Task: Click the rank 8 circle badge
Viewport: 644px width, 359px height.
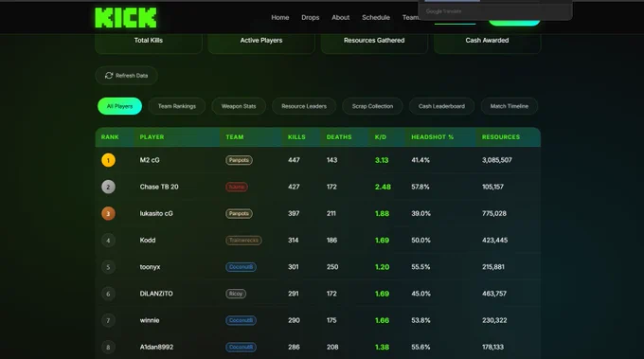Action: tap(108, 347)
